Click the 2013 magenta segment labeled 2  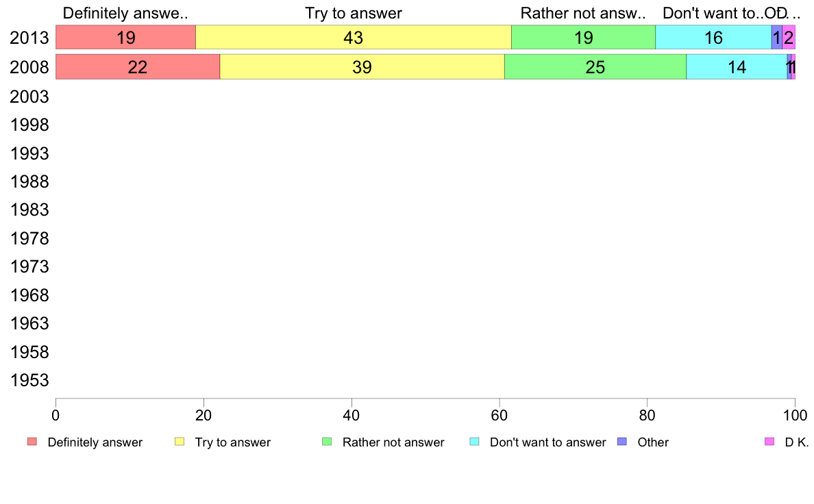pos(789,38)
